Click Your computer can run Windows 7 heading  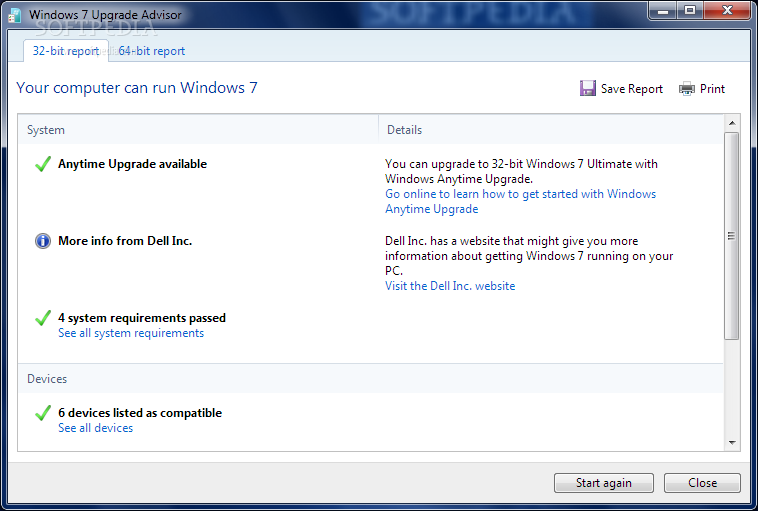click(x=137, y=88)
